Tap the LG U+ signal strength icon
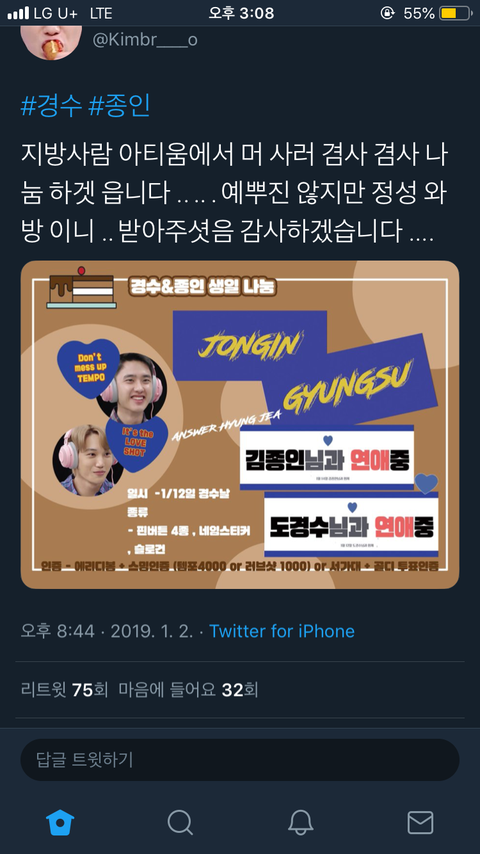This screenshot has height=854, width=480. (x=19, y=13)
